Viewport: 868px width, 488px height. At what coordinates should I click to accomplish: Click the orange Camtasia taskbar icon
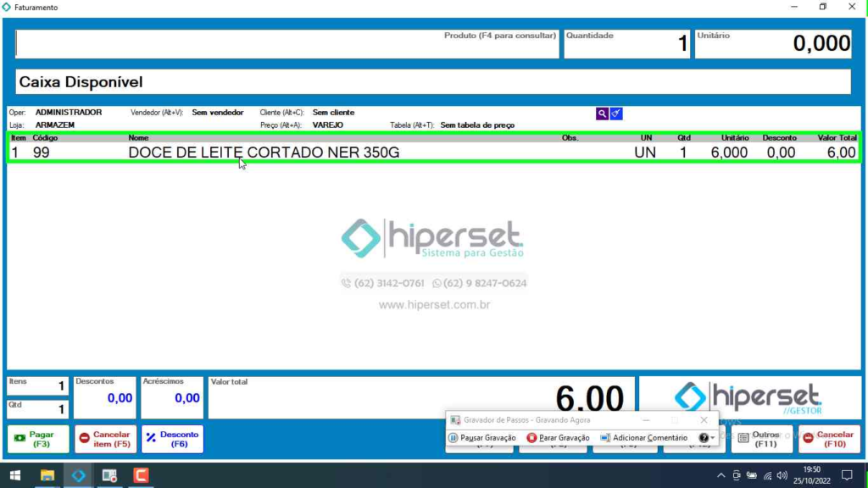142,475
